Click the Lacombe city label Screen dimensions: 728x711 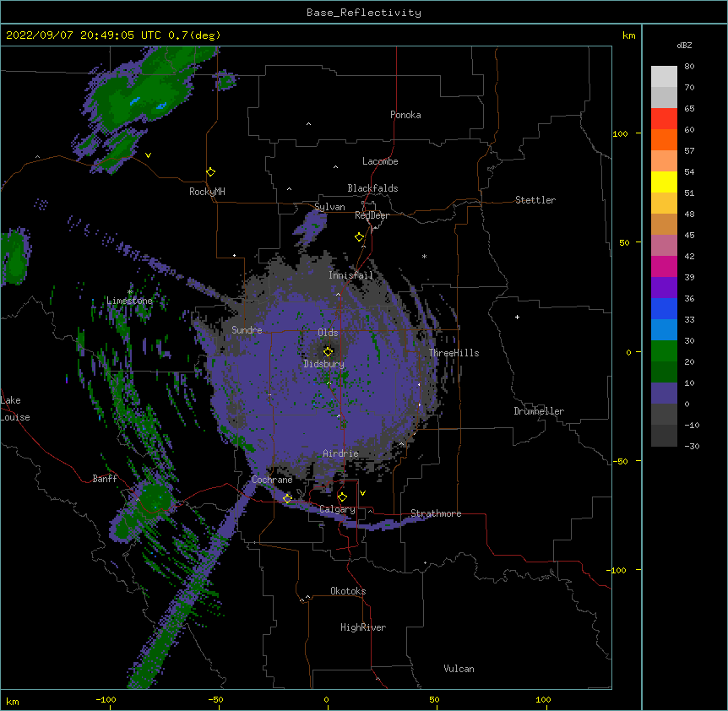(380, 161)
